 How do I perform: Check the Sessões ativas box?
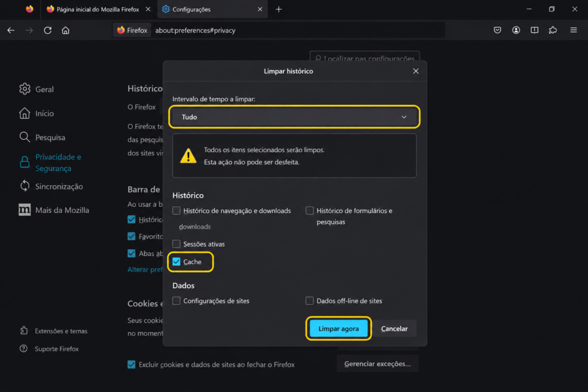(x=176, y=244)
